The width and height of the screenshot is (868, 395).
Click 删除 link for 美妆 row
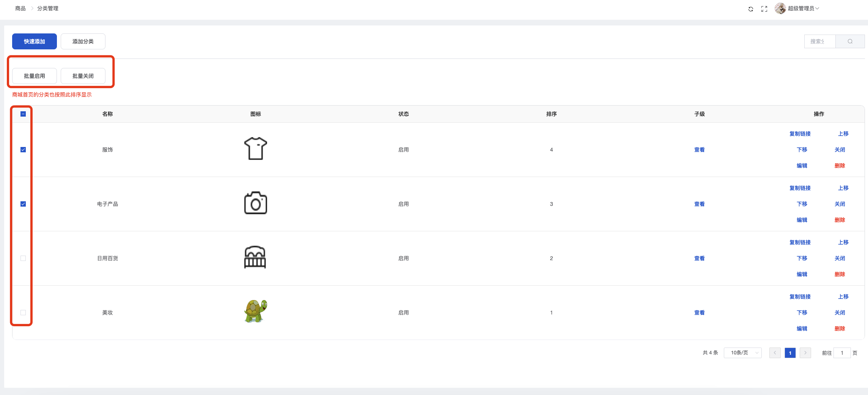pos(840,329)
